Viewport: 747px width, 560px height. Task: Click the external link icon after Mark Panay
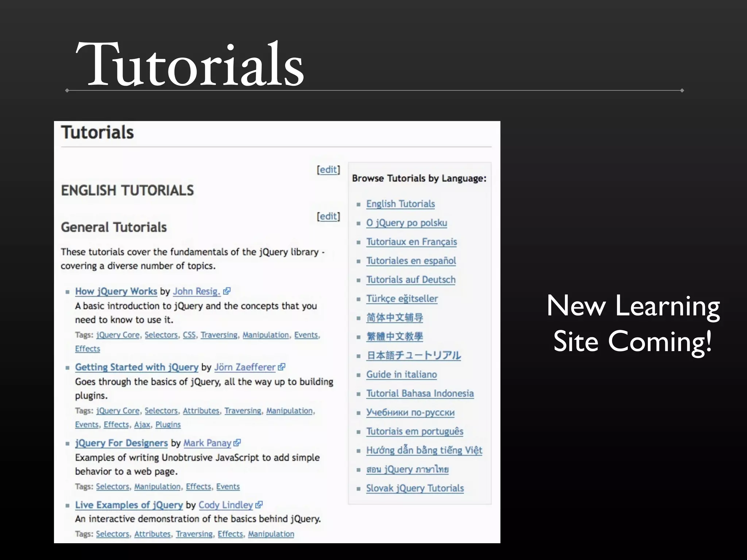point(237,443)
